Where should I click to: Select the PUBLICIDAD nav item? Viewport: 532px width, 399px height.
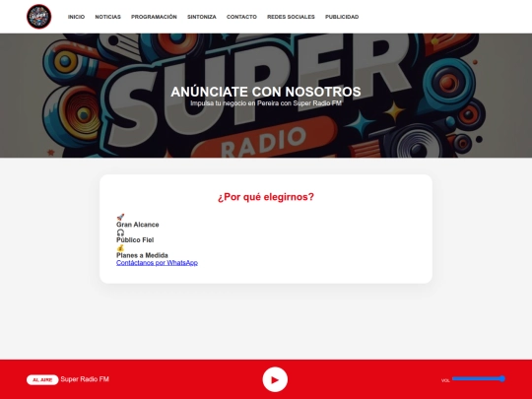coord(342,17)
